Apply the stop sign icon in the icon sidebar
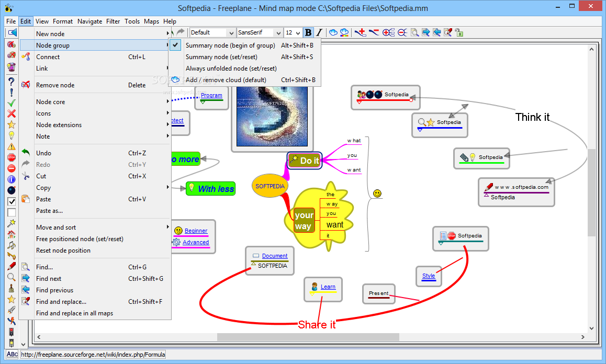Viewport: 606px width, 364px height. point(12,157)
